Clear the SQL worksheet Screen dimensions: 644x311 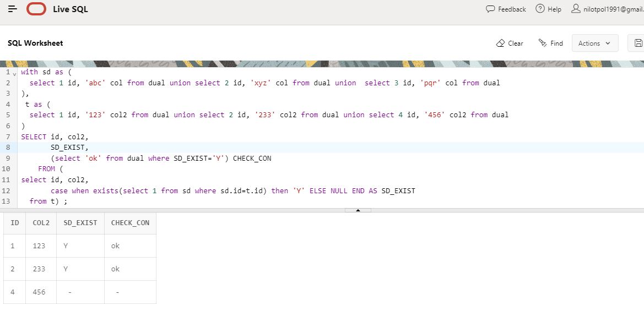coord(510,43)
